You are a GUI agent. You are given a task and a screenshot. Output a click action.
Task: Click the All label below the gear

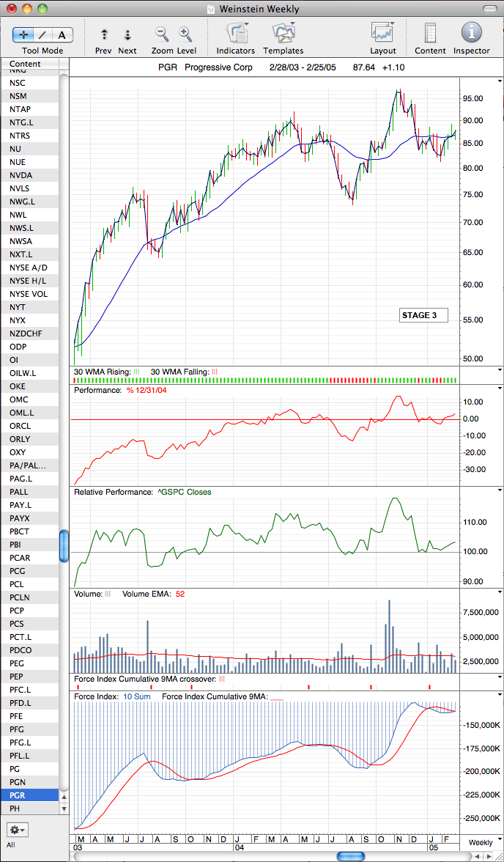point(11,844)
